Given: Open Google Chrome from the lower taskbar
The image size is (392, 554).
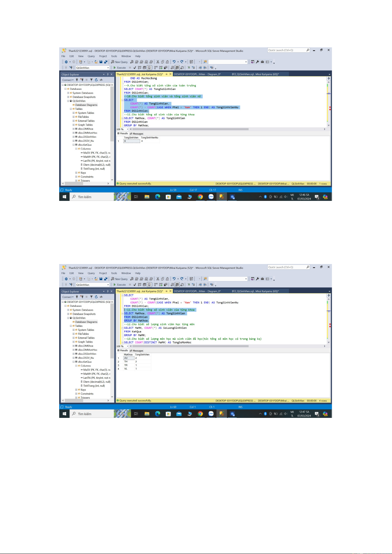Looking at the screenshot, I should point(200,414).
